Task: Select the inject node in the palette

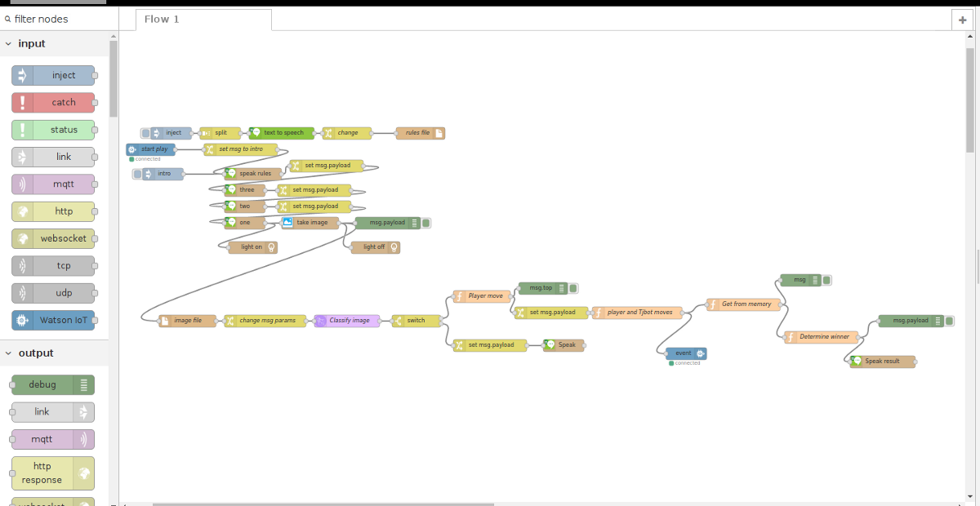Action: [x=53, y=76]
